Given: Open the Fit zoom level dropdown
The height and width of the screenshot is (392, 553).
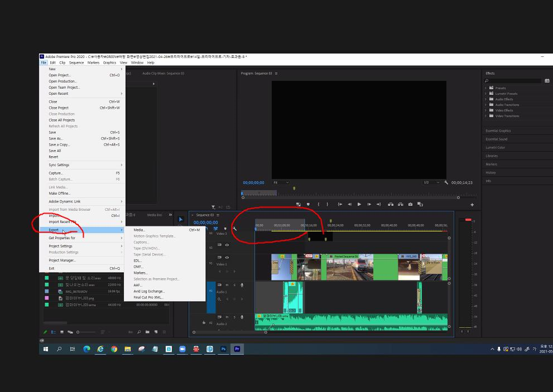Looking at the screenshot, I should coord(281,182).
